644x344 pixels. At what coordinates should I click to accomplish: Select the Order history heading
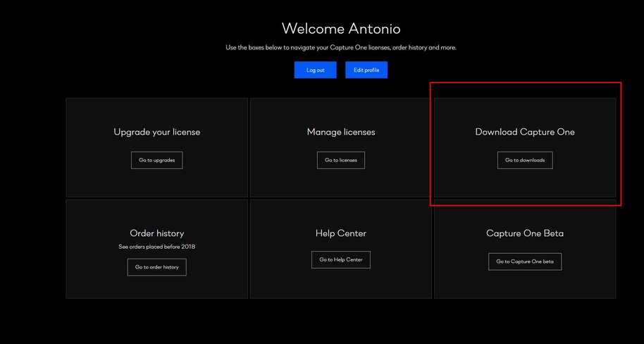[x=157, y=233]
